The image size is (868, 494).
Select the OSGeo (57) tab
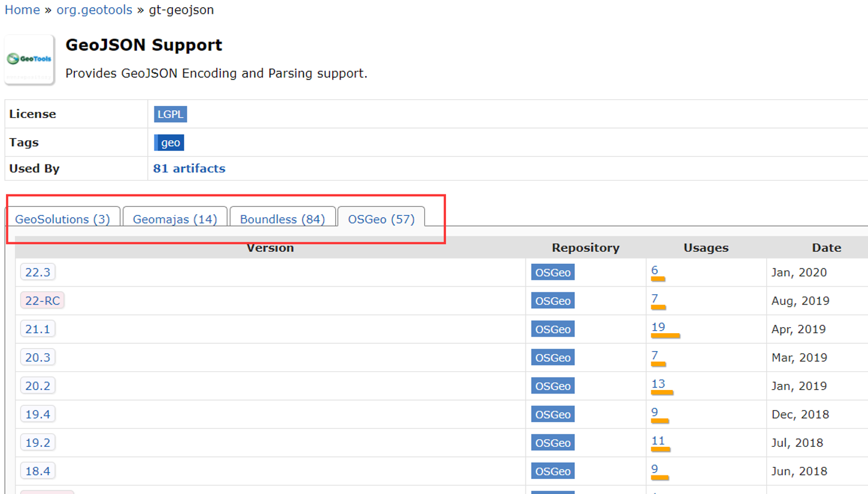(x=381, y=219)
